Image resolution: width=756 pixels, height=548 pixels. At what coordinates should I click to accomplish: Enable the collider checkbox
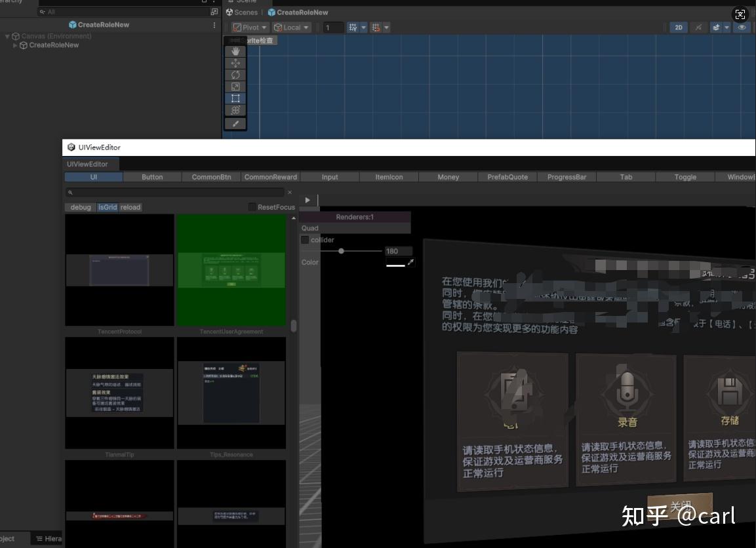pyautogui.click(x=305, y=239)
